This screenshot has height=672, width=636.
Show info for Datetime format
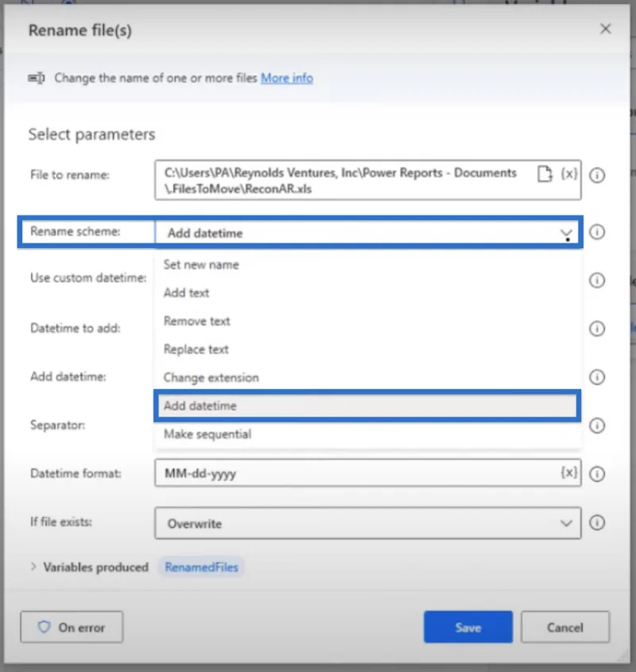coord(597,474)
